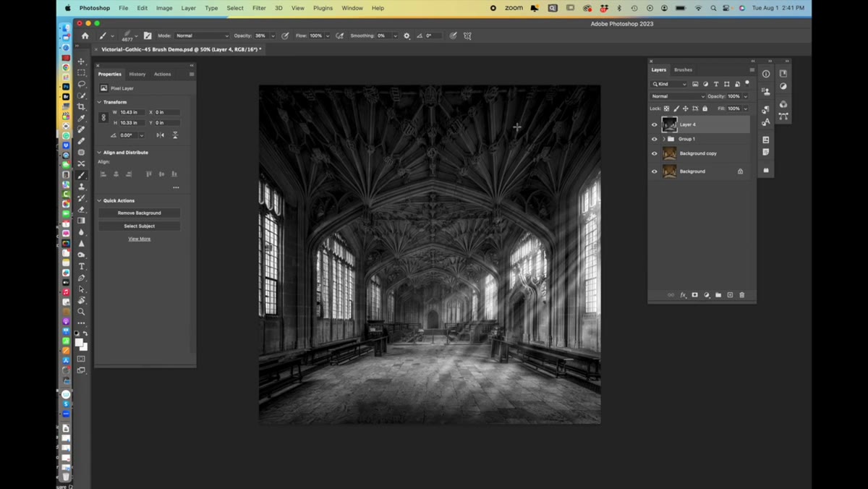Screen dimensions: 868x489
Task: Select the Brush tool in the toolbar
Action: 82,175
